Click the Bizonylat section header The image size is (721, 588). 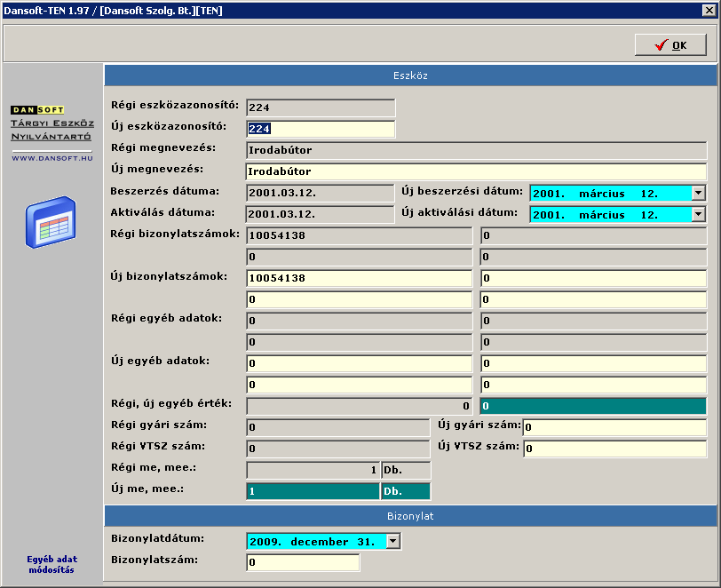(410, 516)
